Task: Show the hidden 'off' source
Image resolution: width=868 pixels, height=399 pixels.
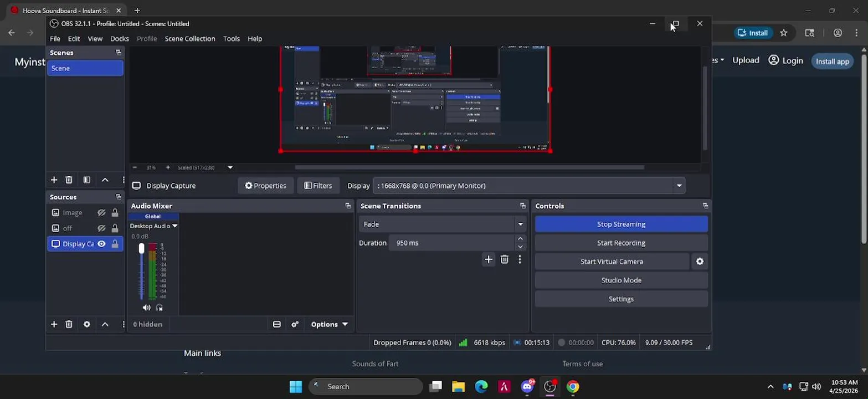Action: [101, 228]
